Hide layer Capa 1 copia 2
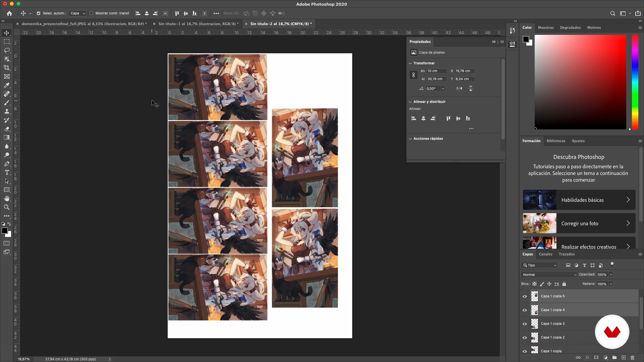 525,338
